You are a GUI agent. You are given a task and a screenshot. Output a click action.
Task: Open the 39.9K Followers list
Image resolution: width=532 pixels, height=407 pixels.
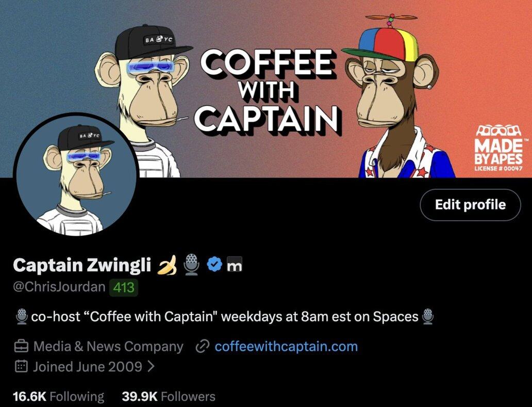click(x=168, y=396)
